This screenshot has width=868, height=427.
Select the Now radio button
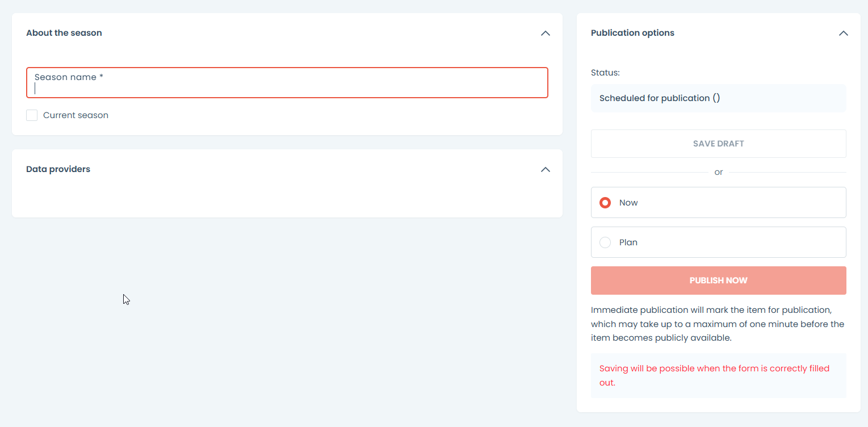click(x=605, y=203)
